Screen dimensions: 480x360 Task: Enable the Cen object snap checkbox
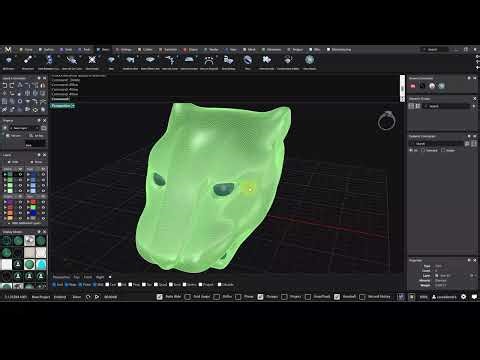pos(107,284)
